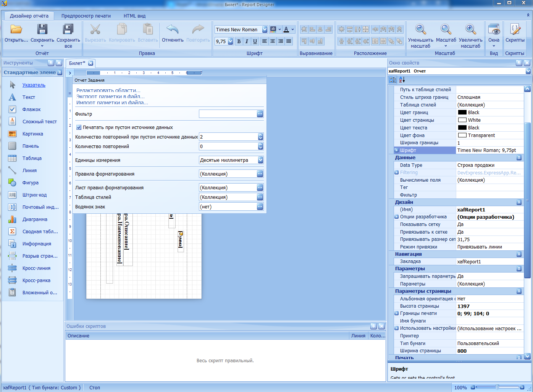Justify text in Шрифт group
533x392 pixels.
289,41
